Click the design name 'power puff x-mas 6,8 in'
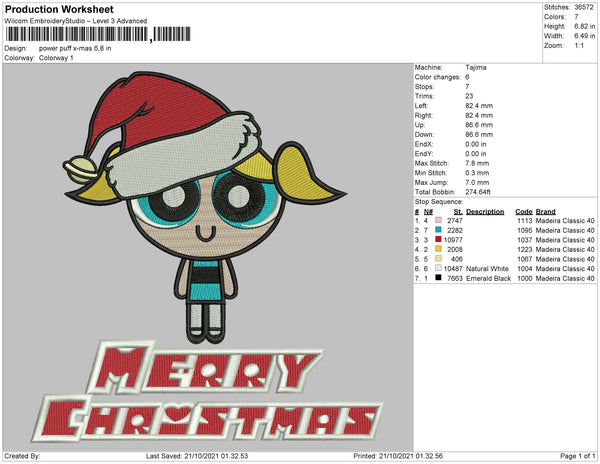This screenshot has height=464, width=600. click(75, 48)
